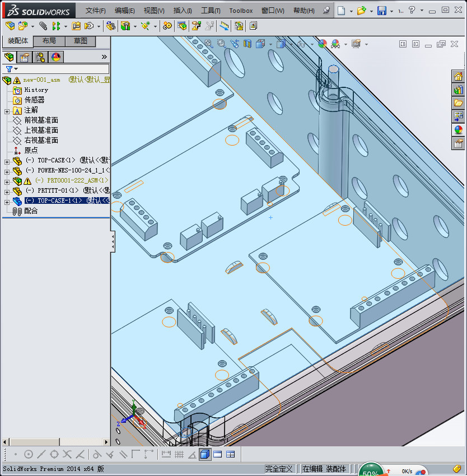Screen dimensions: 467x476
Task: Expand the 注解 annotations node
Action: pyautogui.click(x=7, y=111)
